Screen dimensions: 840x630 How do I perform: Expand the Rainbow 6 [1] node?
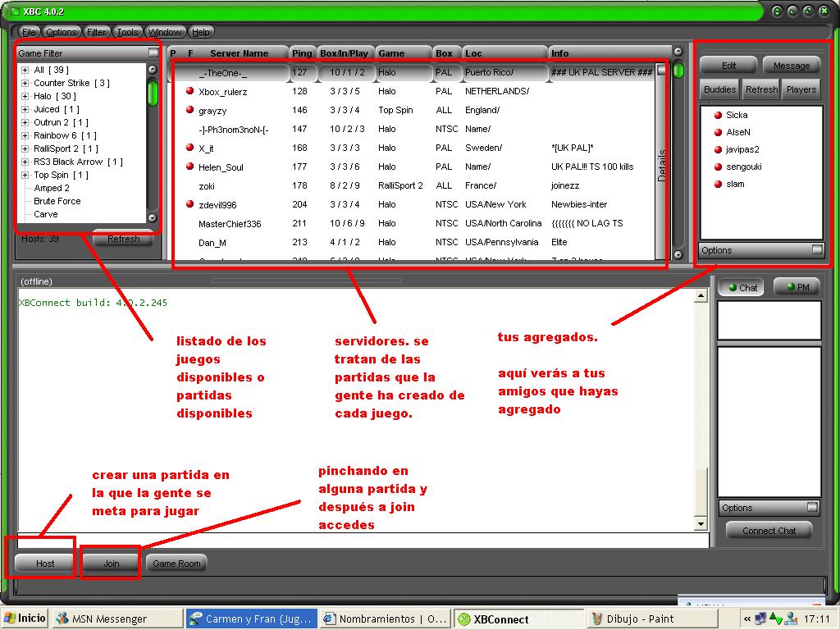pyautogui.click(x=25, y=135)
